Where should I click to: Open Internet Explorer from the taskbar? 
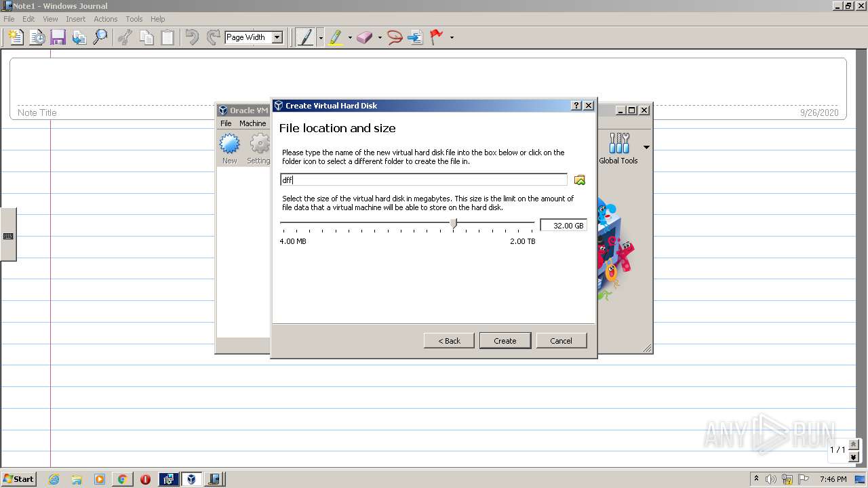(54, 479)
